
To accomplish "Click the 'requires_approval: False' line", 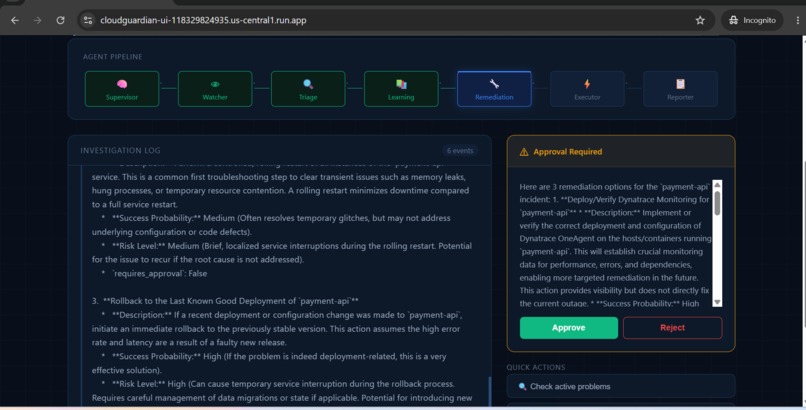I will tap(159, 273).
